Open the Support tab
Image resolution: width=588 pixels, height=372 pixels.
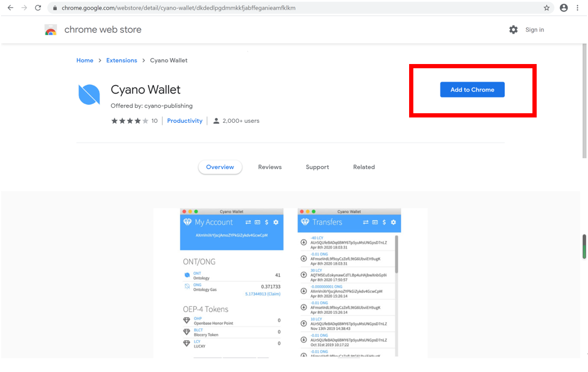pos(317,167)
